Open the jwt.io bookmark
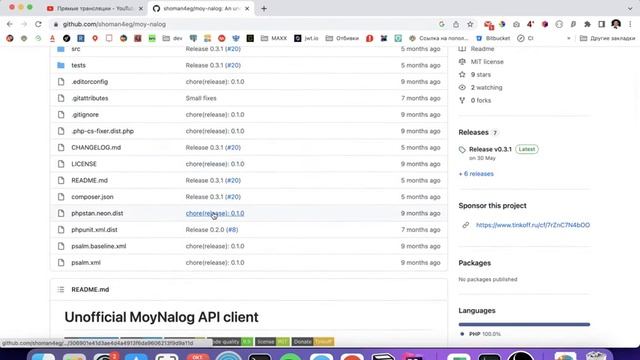This screenshot has width=640, height=360. point(306,38)
